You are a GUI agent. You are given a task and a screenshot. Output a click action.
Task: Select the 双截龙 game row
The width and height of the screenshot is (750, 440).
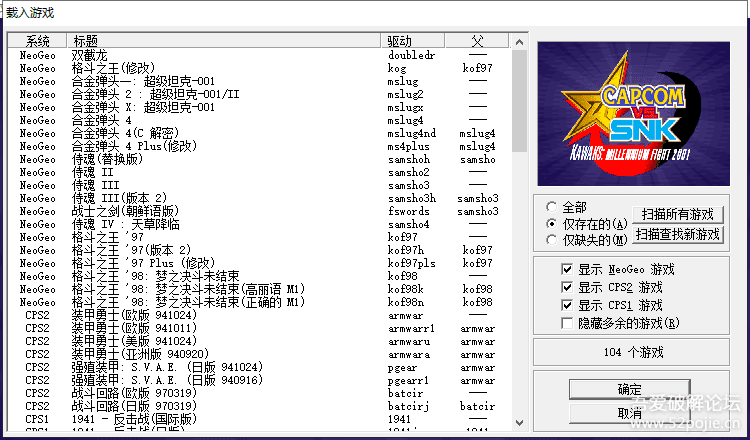coord(89,56)
